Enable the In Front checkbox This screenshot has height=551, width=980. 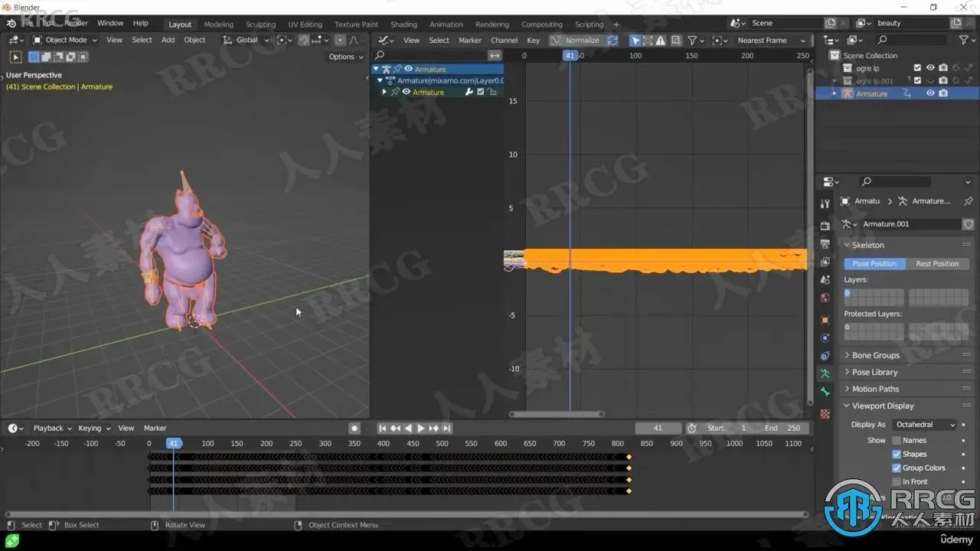coord(897,482)
